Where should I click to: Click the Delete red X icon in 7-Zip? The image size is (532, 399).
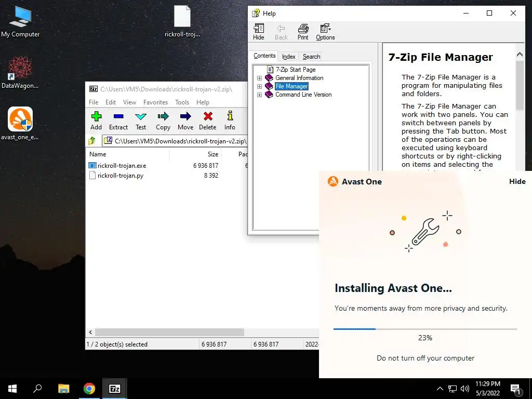[x=208, y=121]
